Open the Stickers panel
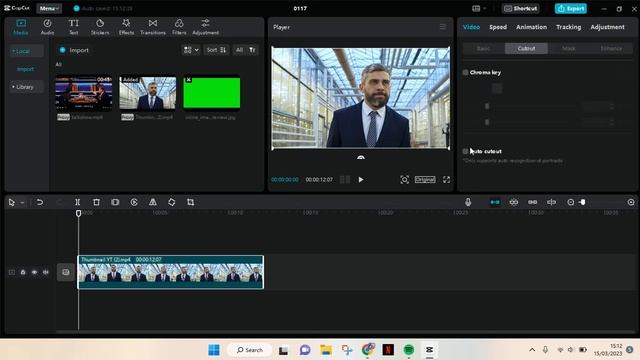The image size is (640, 360). click(x=100, y=27)
